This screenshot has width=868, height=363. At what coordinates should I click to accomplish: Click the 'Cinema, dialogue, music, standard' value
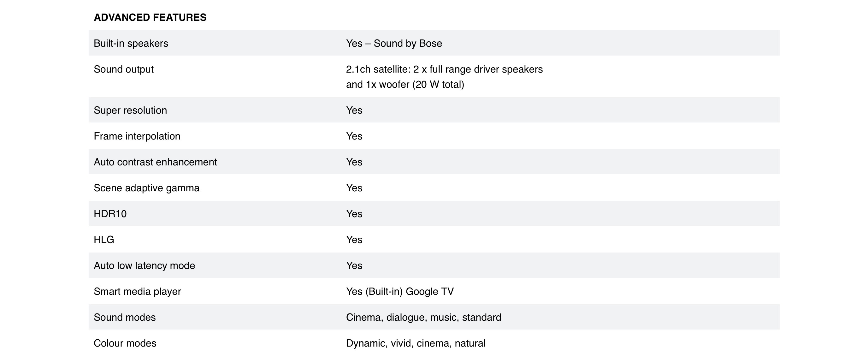tap(423, 318)
